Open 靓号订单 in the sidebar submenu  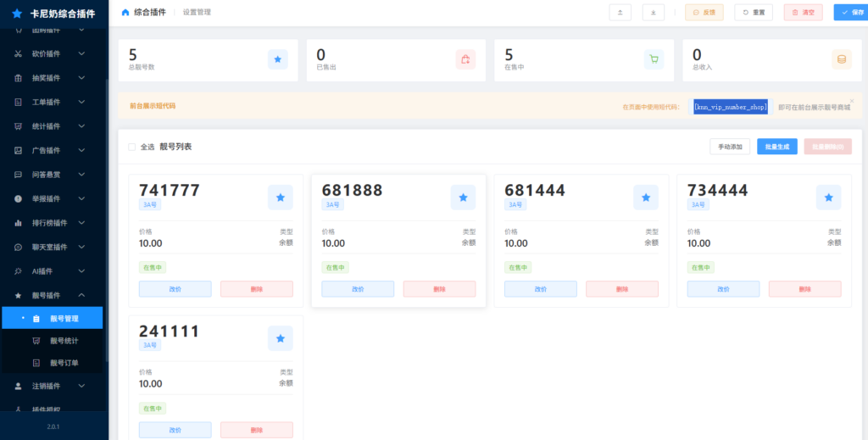64,363
